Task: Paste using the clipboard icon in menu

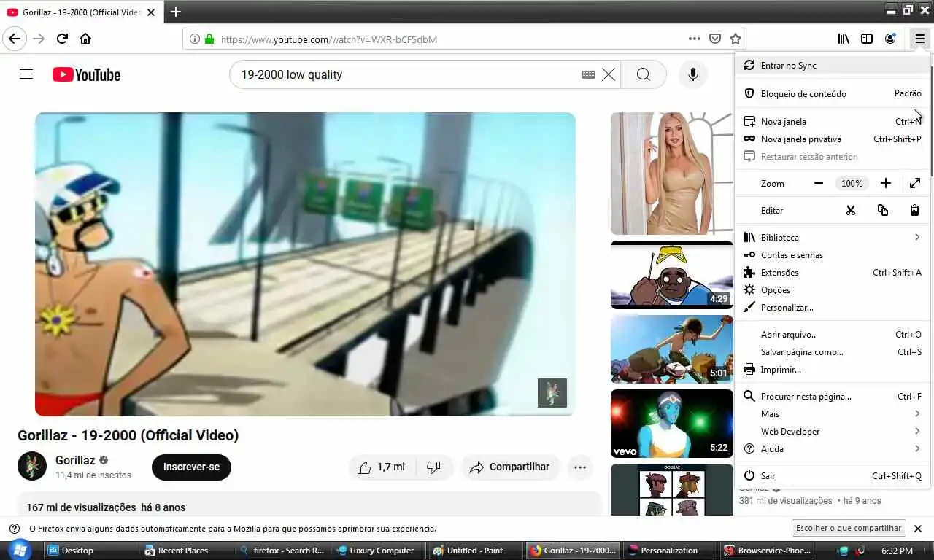Action: coord(914,210)
